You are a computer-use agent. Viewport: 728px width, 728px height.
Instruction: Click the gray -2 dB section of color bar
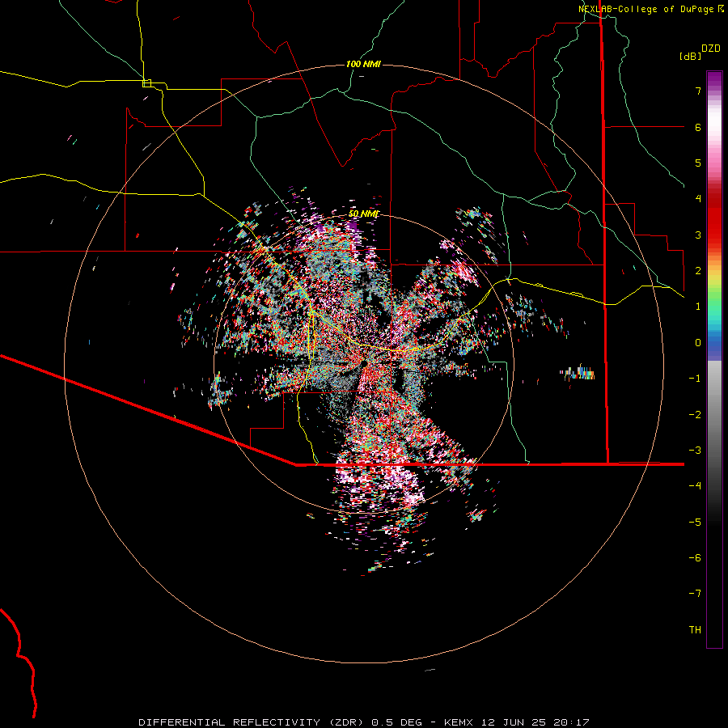click(714, 414)
